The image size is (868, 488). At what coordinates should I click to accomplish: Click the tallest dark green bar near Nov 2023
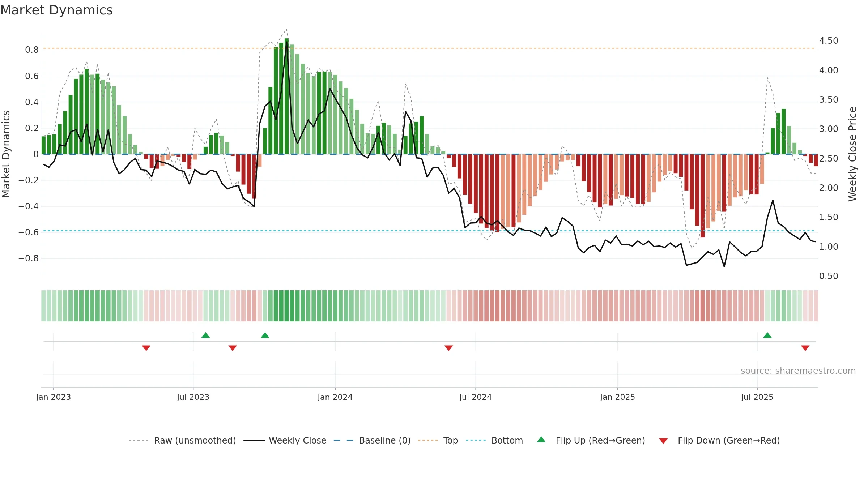286,96
